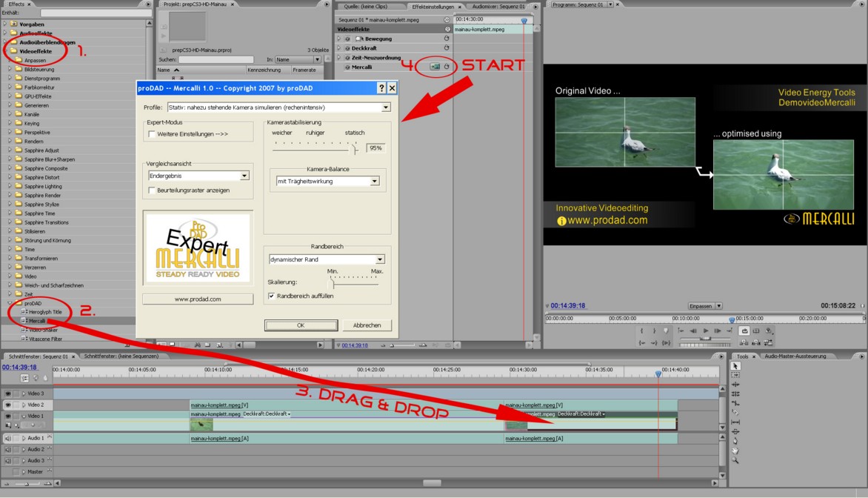Adjust the Kamerastabilisierung slider

(x=355, y=148)
